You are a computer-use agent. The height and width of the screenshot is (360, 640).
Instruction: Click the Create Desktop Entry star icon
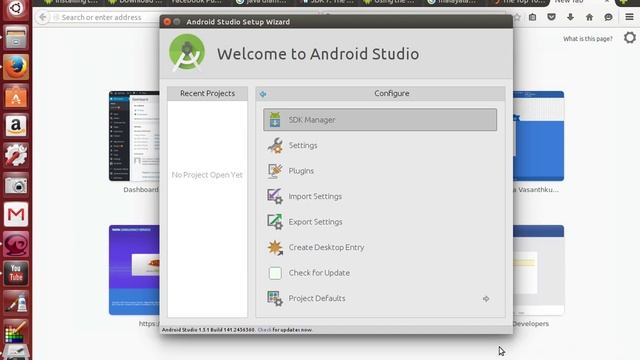click(x=275, y=247)
